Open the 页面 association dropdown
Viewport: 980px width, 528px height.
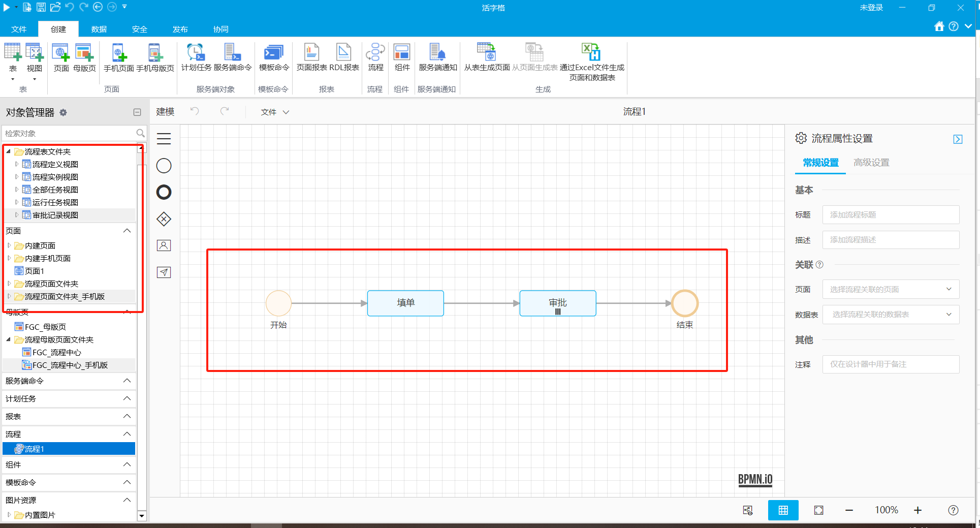click(x=891, y=289)
